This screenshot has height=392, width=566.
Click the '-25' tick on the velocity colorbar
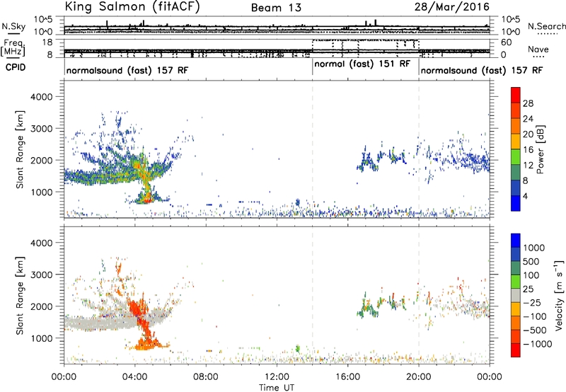pyautogui.click(x=532, y=302)
